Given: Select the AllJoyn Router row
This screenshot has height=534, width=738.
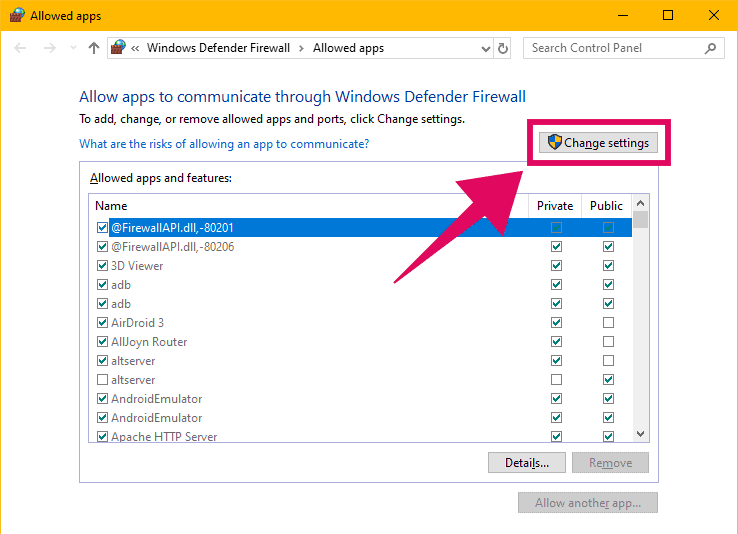Looking at the screenshot, I should (361, 342).
